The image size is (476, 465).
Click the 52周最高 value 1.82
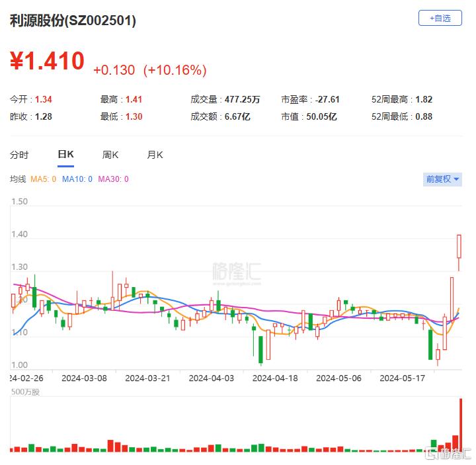(x=424, y=100)
